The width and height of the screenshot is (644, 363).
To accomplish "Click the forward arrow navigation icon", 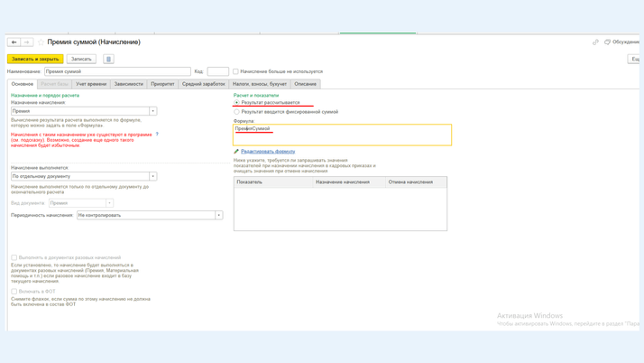I will point(27,42).
